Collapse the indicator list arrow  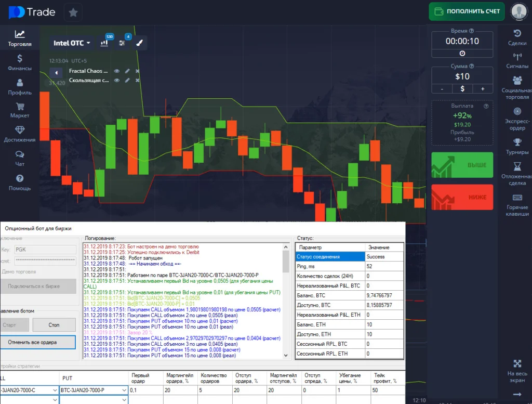click(x=56, y=72)
